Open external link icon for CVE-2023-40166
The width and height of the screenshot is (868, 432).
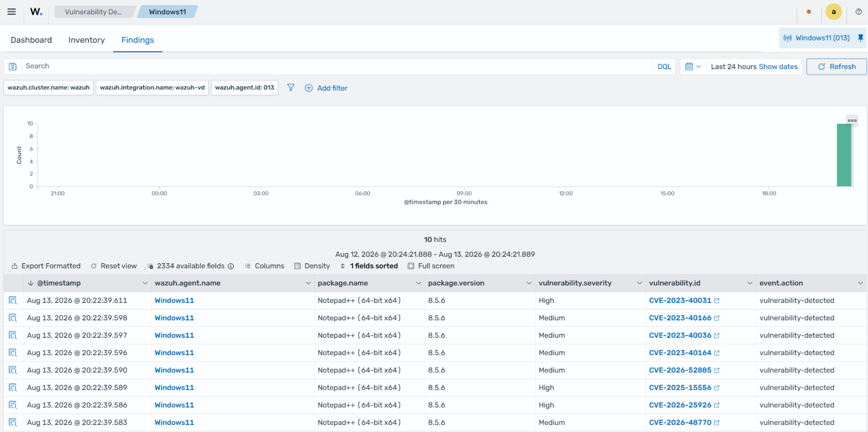[716, 318]
